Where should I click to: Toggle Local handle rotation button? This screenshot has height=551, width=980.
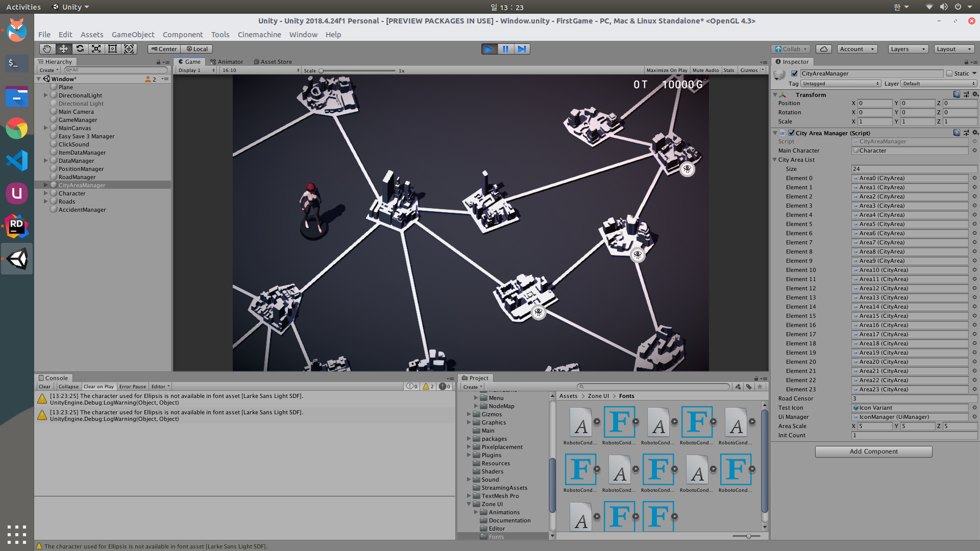[197, 49]
